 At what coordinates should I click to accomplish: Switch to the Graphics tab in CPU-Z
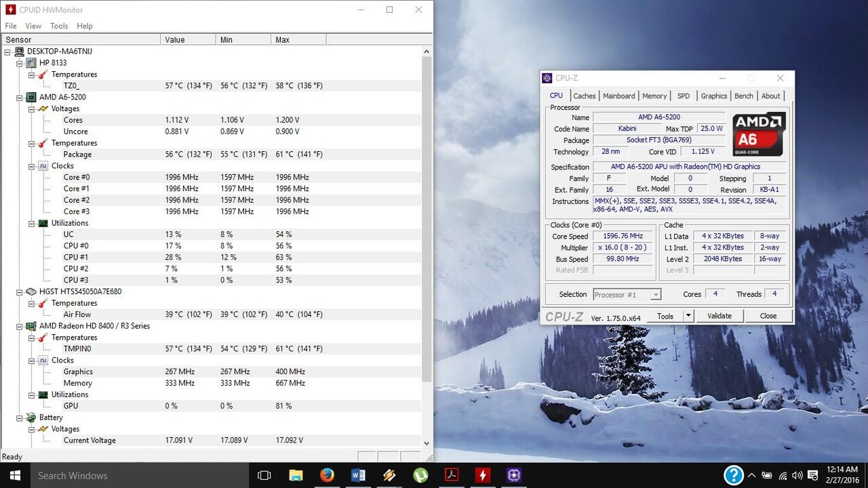[x=714, y=96]
